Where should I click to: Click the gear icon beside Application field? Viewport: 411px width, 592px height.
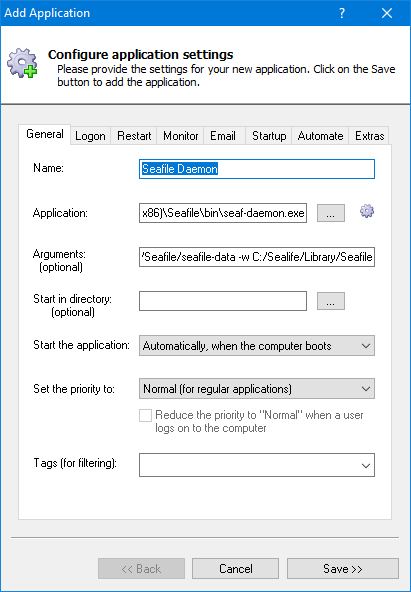pyautogui.click(x=367, y=211)
